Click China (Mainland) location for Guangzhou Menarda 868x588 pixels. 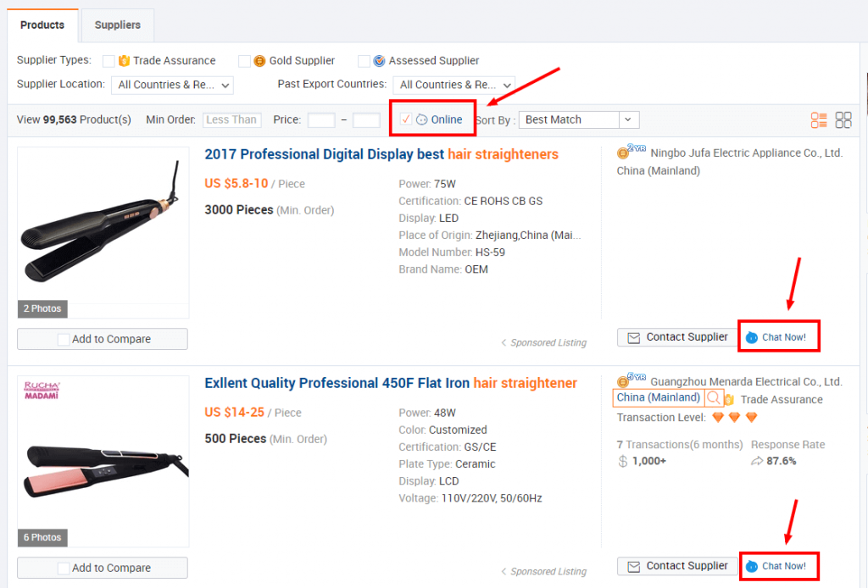[x=658, y=397]
